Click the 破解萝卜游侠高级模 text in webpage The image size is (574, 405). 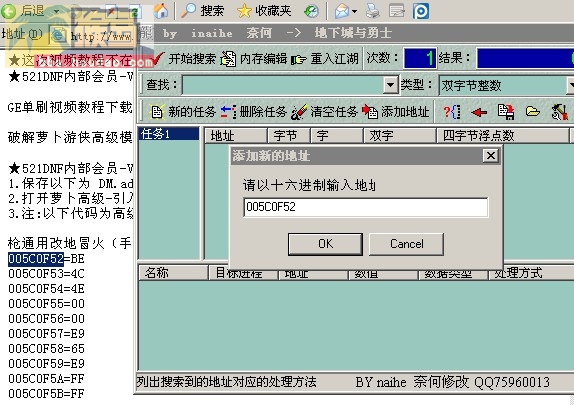coord(70,137)
